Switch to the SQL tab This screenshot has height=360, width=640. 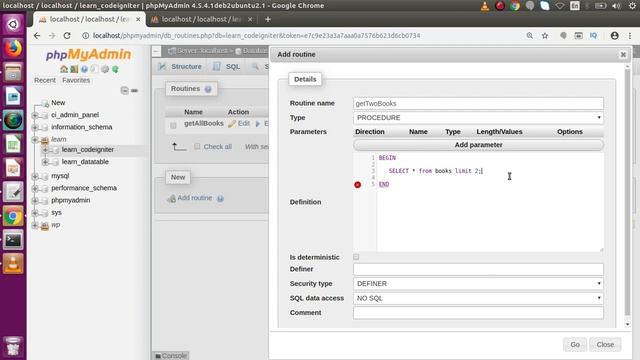227,67
